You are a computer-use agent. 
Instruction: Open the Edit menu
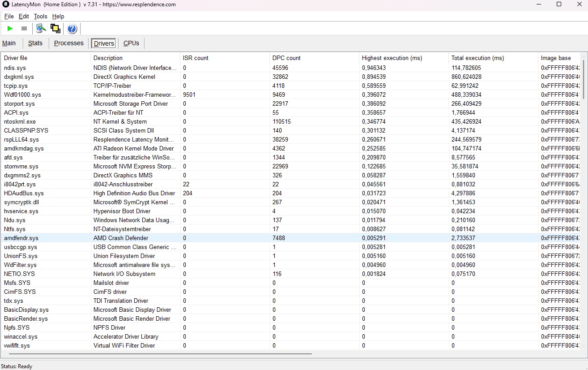[24, 16]
